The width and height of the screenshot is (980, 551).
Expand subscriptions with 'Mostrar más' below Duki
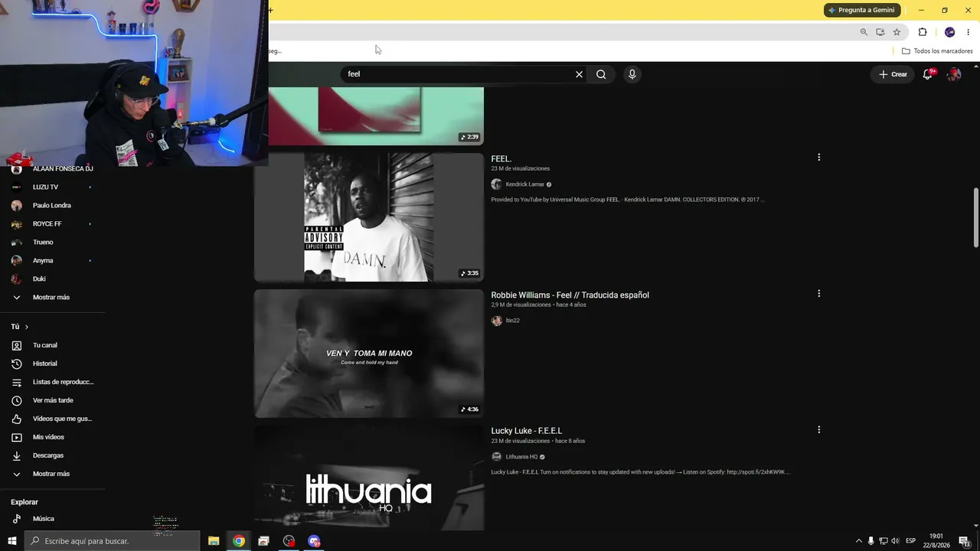(52, 297)
